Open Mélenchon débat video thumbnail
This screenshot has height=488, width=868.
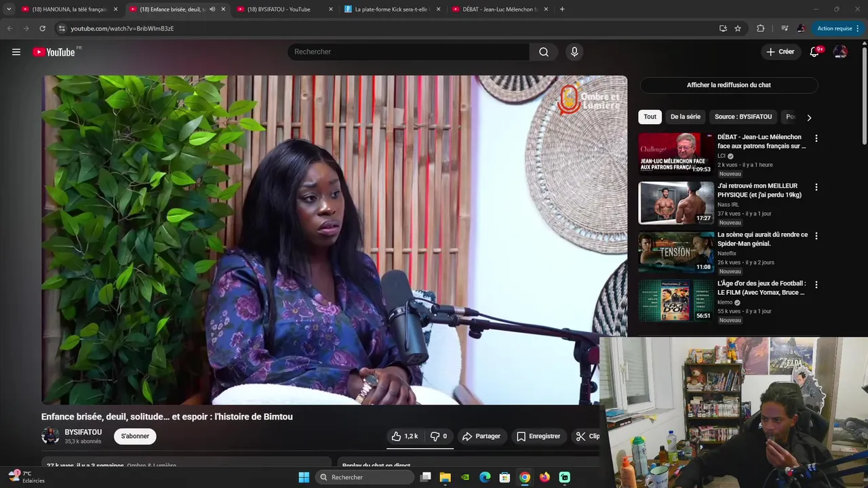click(676, 154)
